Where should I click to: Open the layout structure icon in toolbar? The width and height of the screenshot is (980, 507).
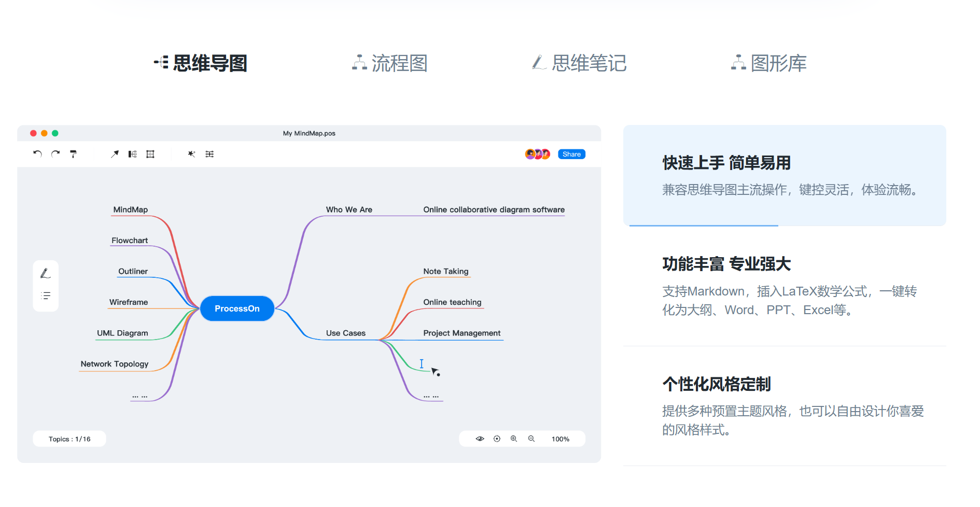133,154
